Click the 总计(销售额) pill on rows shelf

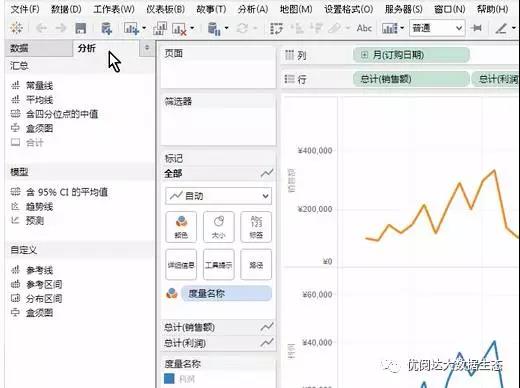pos(411,79)
